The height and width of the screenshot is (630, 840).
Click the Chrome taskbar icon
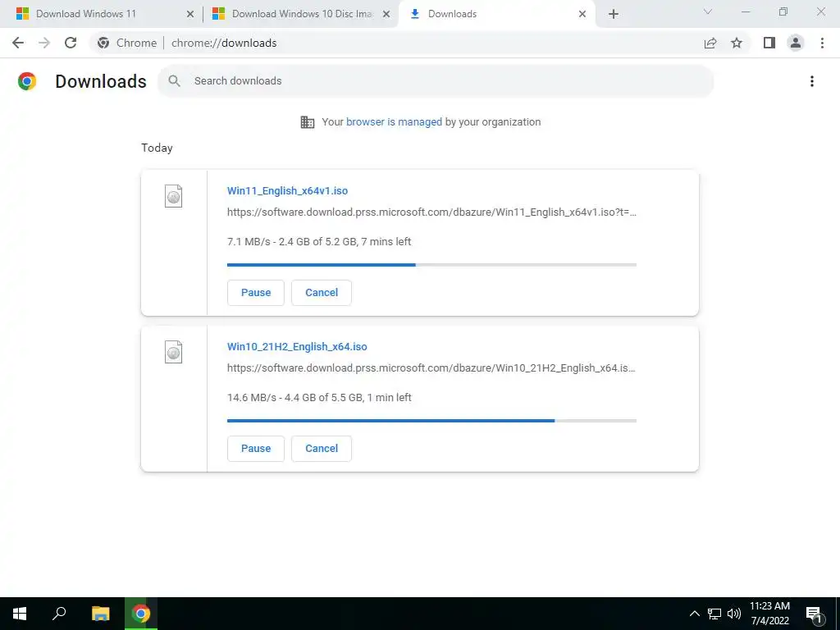pos(141,614)
